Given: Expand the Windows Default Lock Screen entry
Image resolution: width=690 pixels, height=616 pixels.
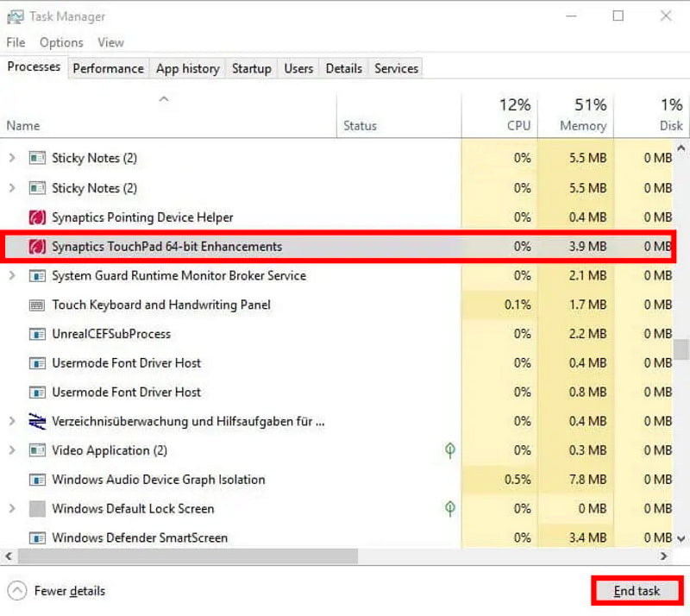Looking at the screenshot, I should coord(12,508).
